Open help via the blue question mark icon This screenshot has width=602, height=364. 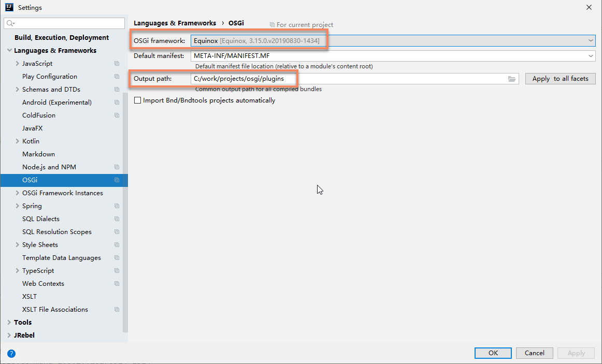[11, 354]
